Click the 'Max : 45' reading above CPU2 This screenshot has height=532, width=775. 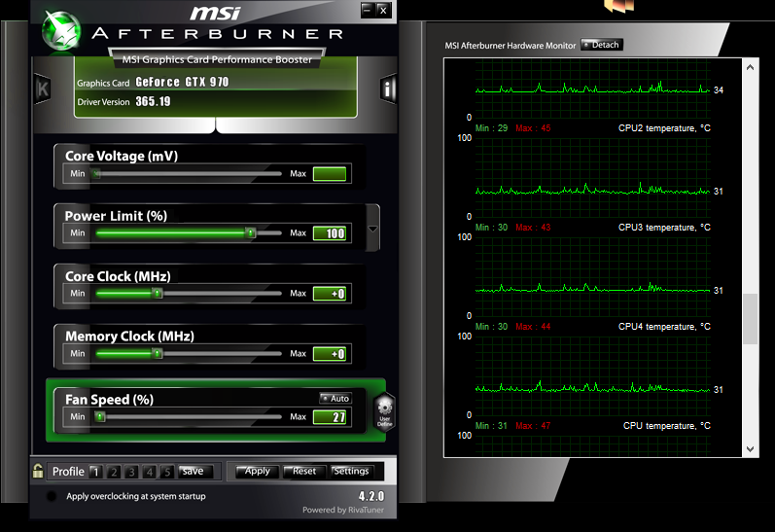click(533, 128)
